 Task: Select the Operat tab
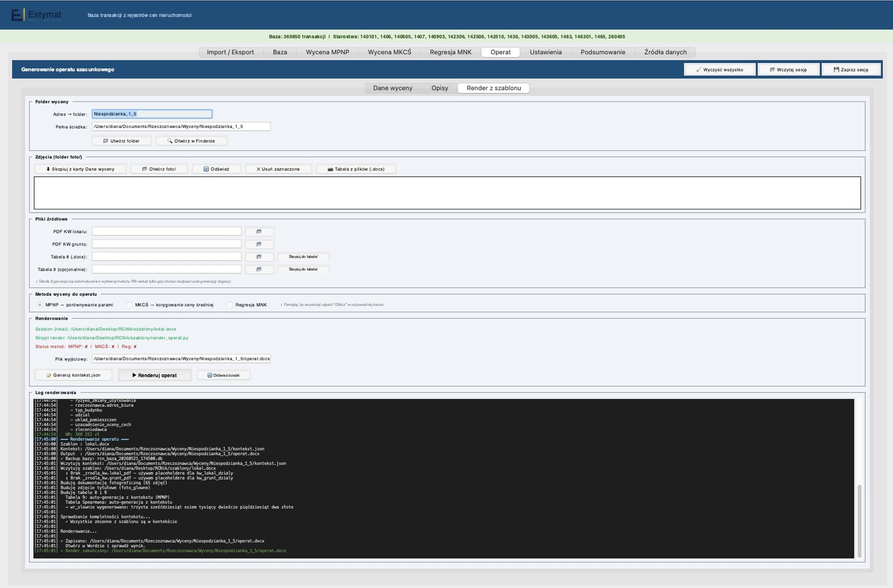501,52
